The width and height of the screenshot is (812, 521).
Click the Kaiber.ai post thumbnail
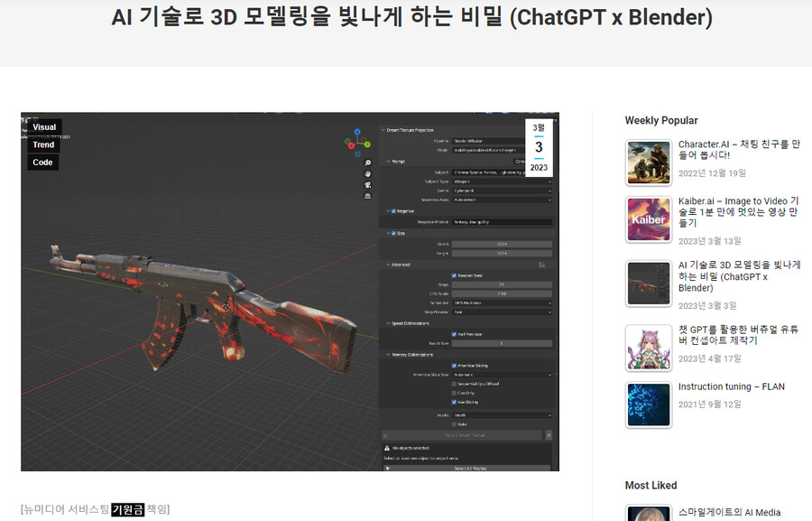[x=648, y=219]
